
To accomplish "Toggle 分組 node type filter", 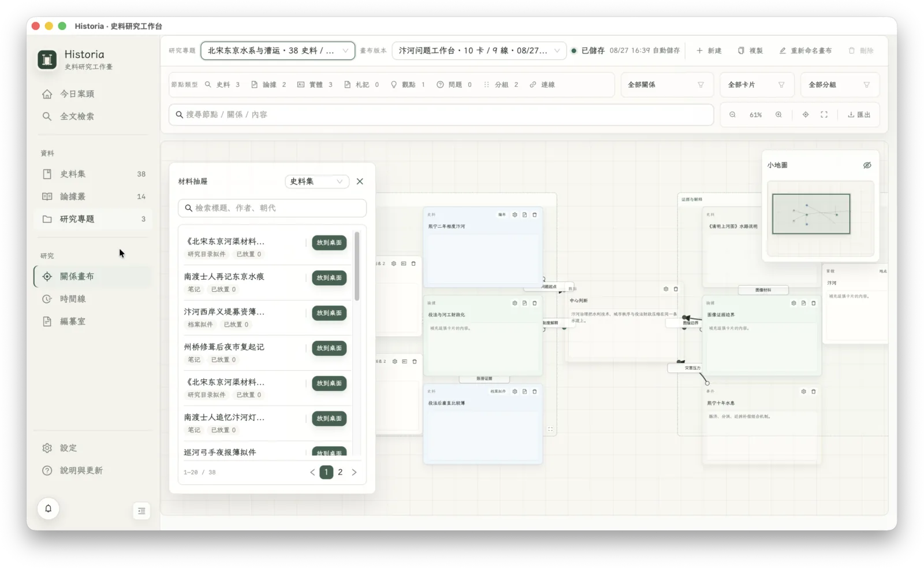I will point(501,84).
